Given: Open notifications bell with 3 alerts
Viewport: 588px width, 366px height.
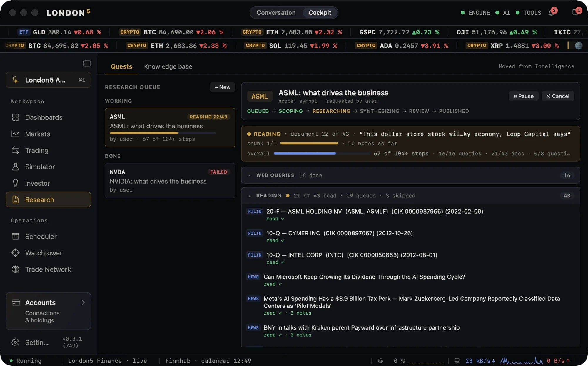Looking at the screenshot, I should click(x=551, y=13).
